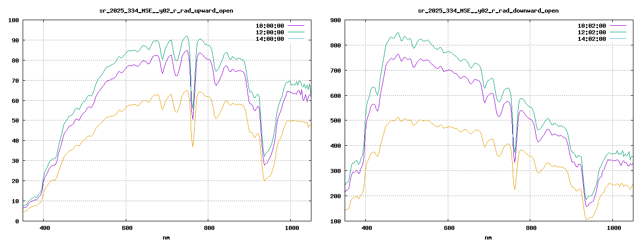Select the 14:02:00 legend entry
The width and height of the screenshot is (644, 242).
pos(592,39)
